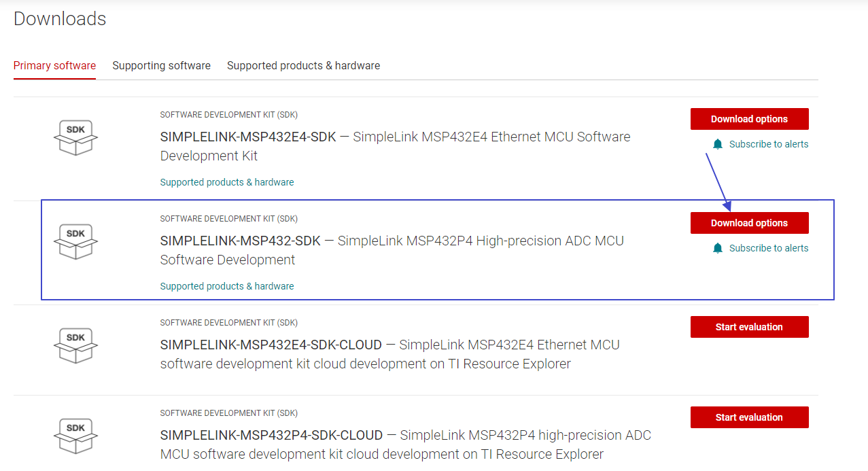The image size is (868, 471).
Task: Start evaluation of SIMPLELINK-MSP432E4-SDK-CLOUD
Action: tap(749, 327)
